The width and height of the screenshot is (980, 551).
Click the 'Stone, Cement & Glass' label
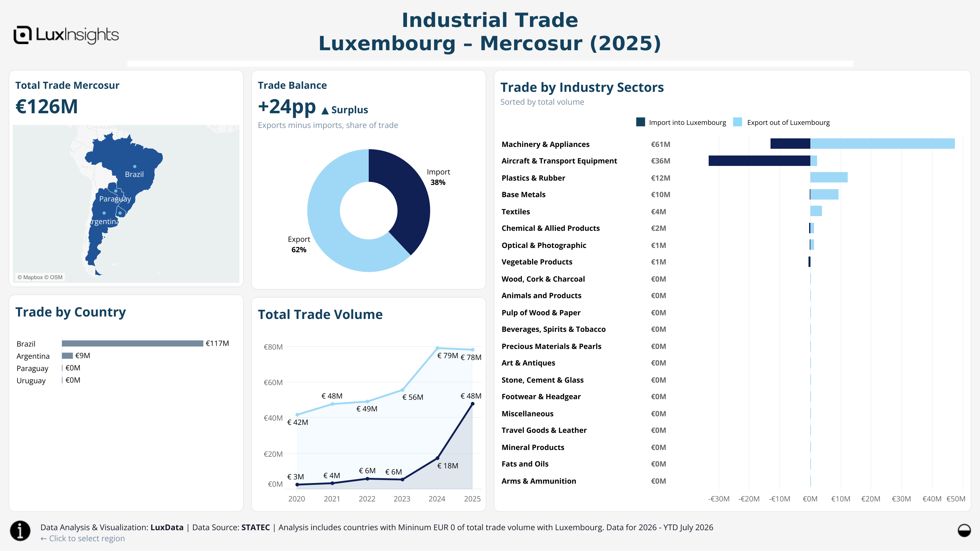(x=542, y=380)
